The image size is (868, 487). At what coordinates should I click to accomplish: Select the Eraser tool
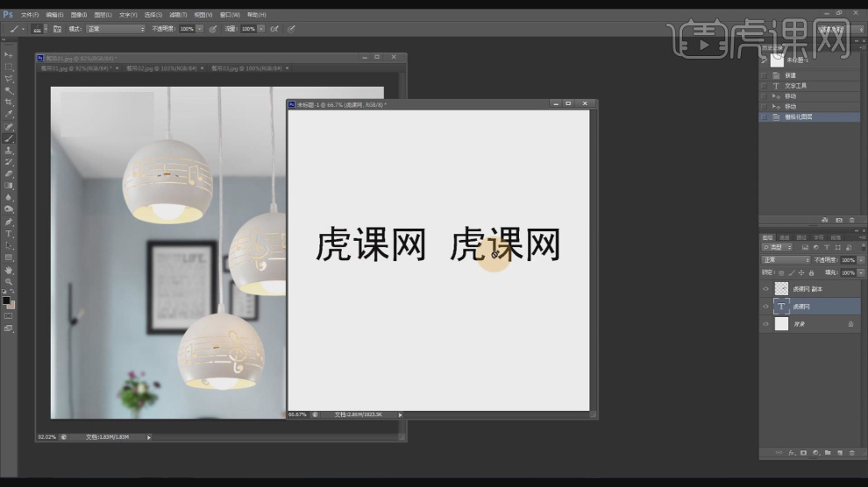tap(8, 173)
